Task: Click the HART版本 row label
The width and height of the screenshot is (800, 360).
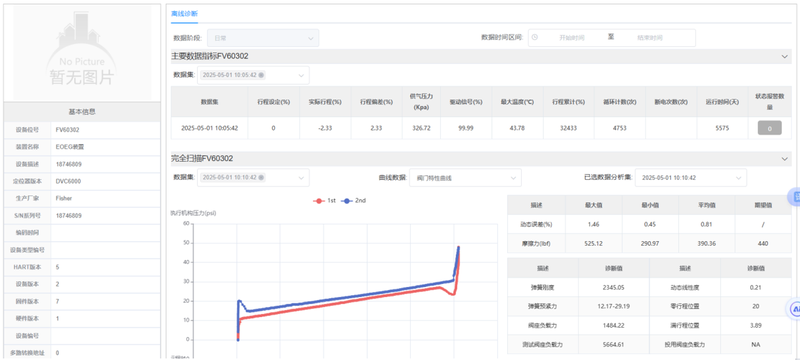Action: 28,267
